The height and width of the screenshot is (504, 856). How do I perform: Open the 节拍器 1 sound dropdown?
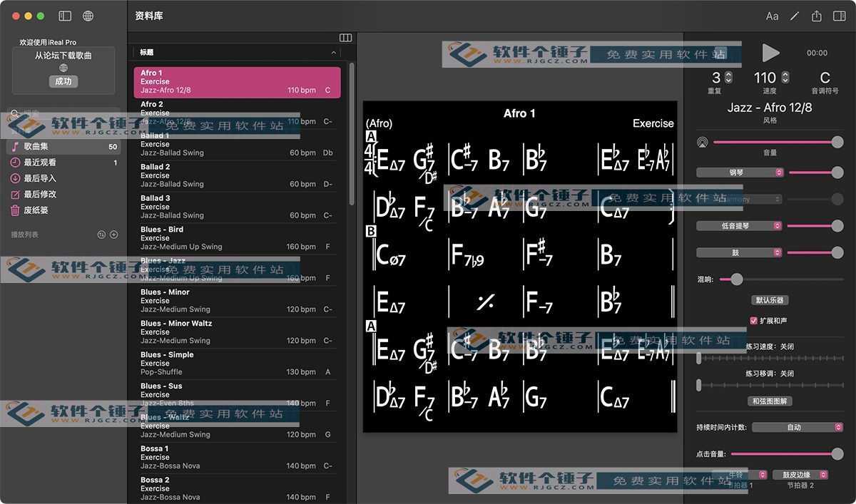[x=740, y=475]
